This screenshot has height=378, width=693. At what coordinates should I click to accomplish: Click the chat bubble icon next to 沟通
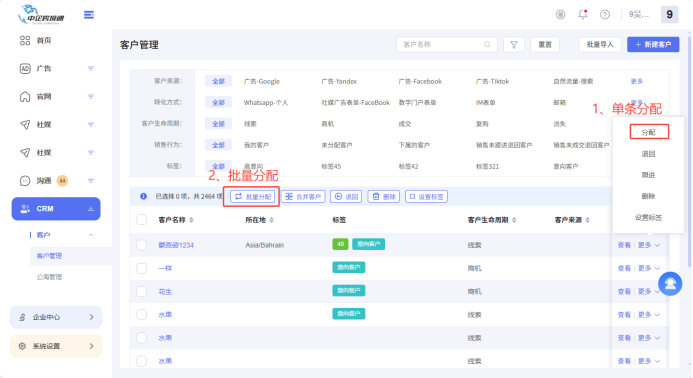tap(25, 180)
